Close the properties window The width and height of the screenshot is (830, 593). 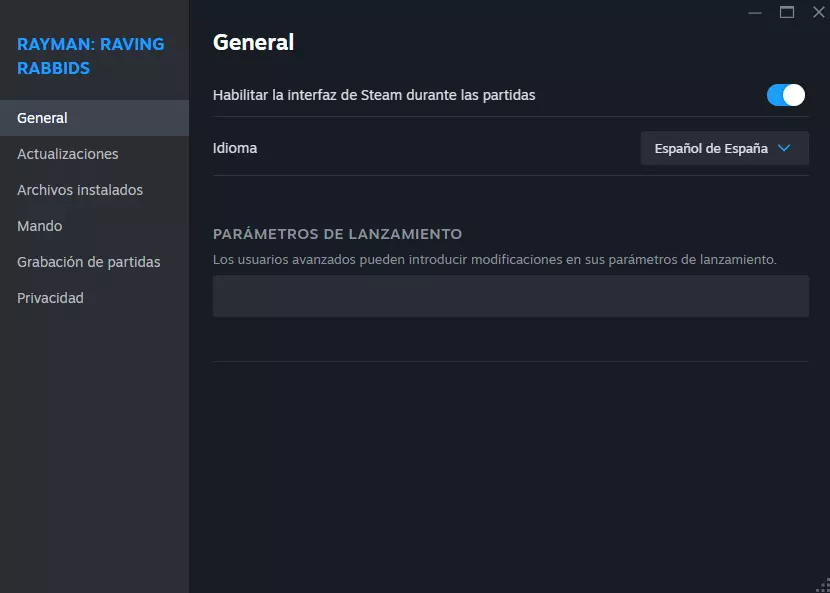[819, 12]
